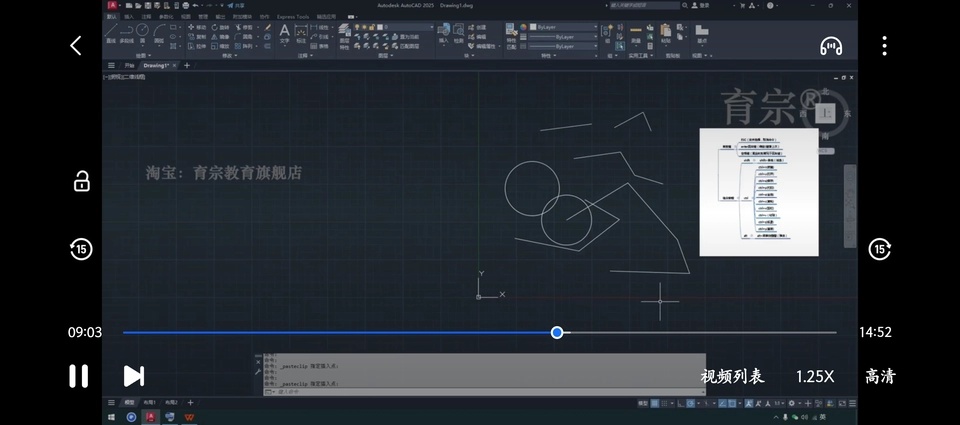Click the Text (文字) annotation tool

(284, 32)
